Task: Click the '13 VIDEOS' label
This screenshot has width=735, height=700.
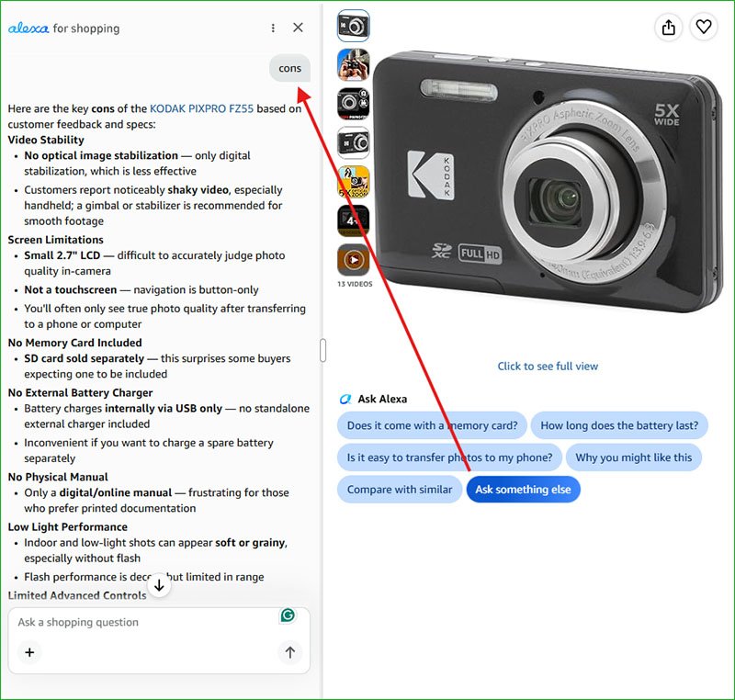Action: 355,284
